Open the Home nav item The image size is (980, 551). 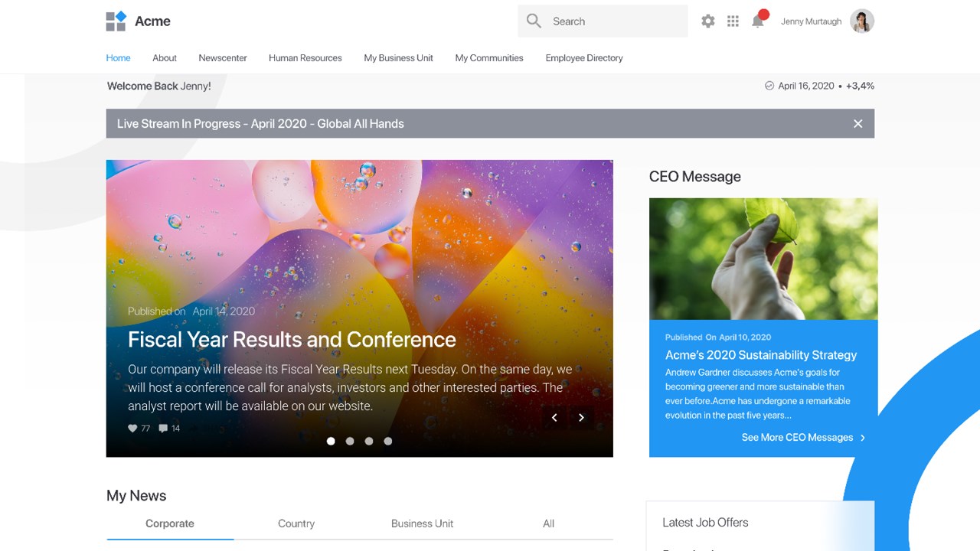pos(118,58)
